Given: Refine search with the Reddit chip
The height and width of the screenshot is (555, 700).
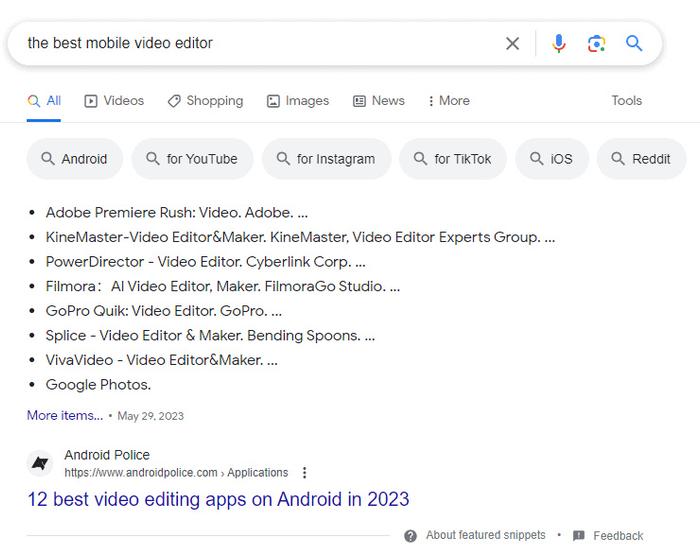Looking at the screenshot, I should pos(641,159).
